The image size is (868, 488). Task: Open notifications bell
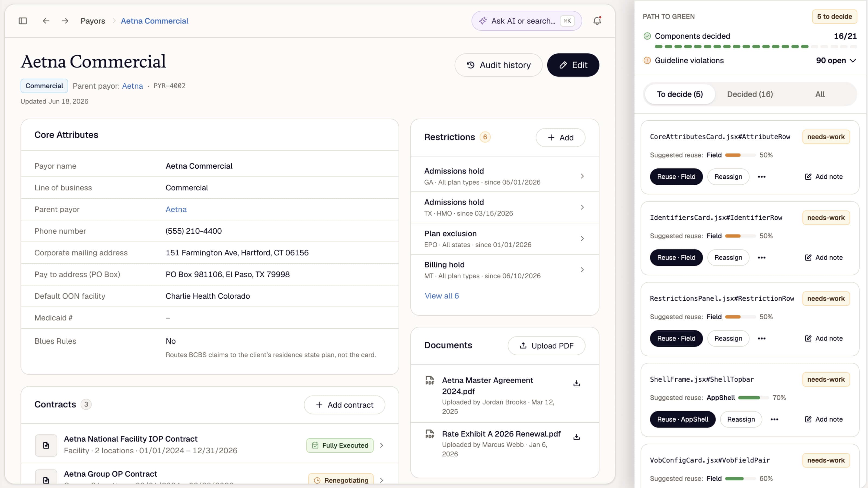(597, 21)
